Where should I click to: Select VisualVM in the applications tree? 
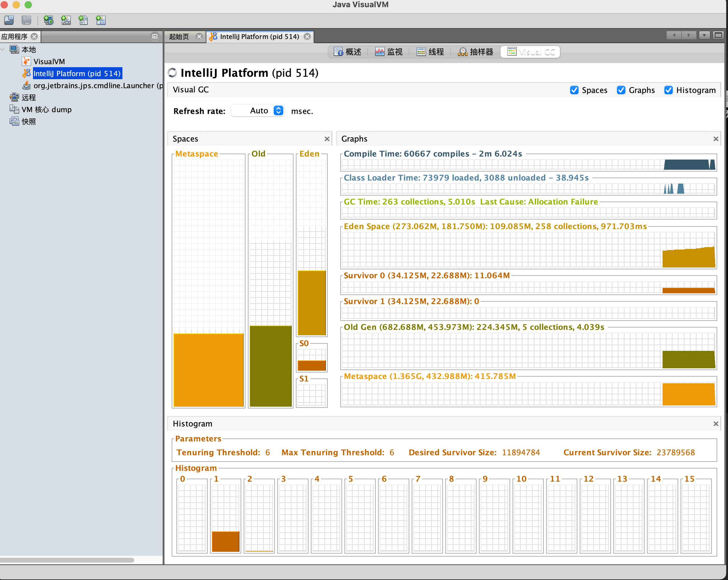tap(49, 61)
